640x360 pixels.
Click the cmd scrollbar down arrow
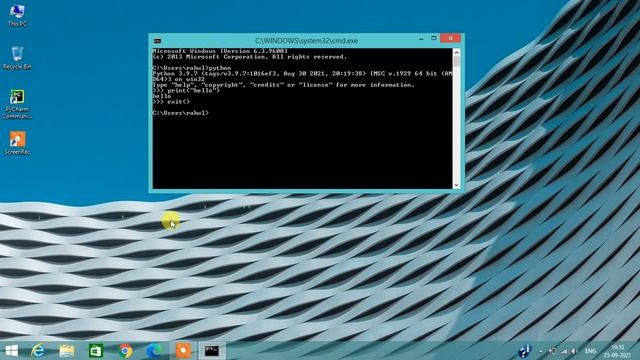[x=456, y=185]
